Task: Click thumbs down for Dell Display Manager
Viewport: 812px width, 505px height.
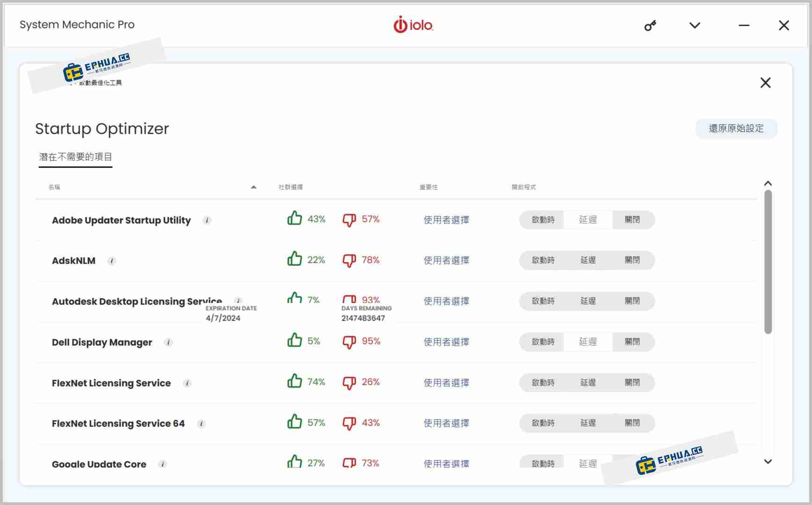Action: [349, 342]
